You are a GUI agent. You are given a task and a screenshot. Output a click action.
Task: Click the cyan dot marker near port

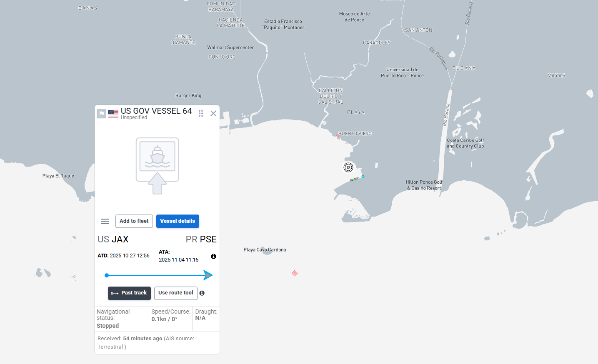(363, 177)
